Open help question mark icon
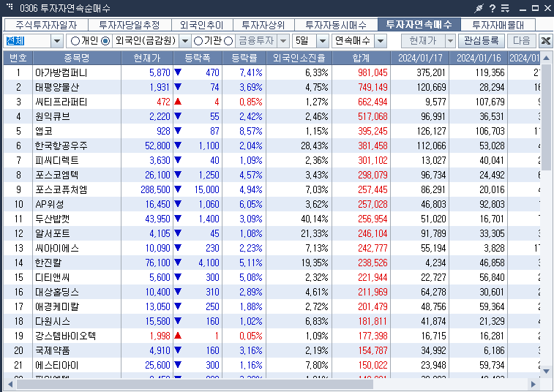Viewport: 554px width, 392px height. point(493,8)
